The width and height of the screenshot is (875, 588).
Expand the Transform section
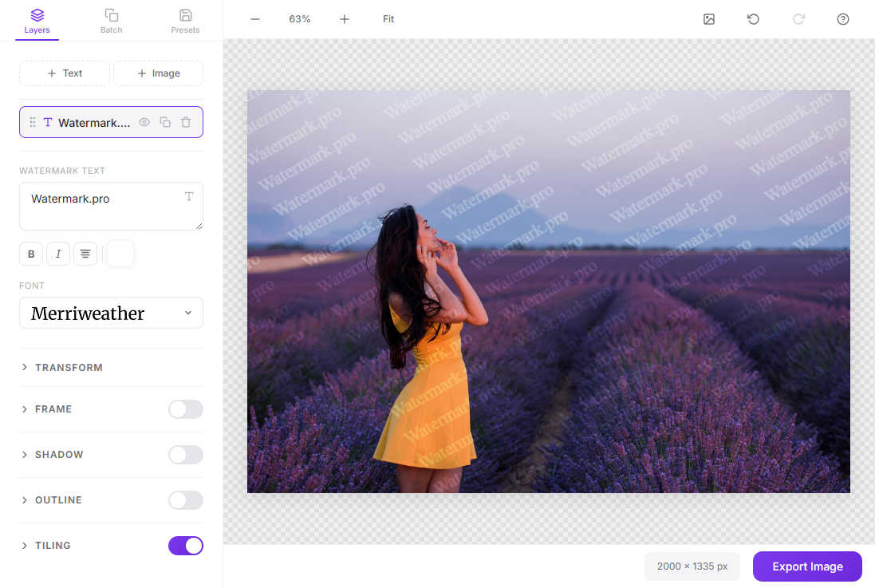point(69,367)
